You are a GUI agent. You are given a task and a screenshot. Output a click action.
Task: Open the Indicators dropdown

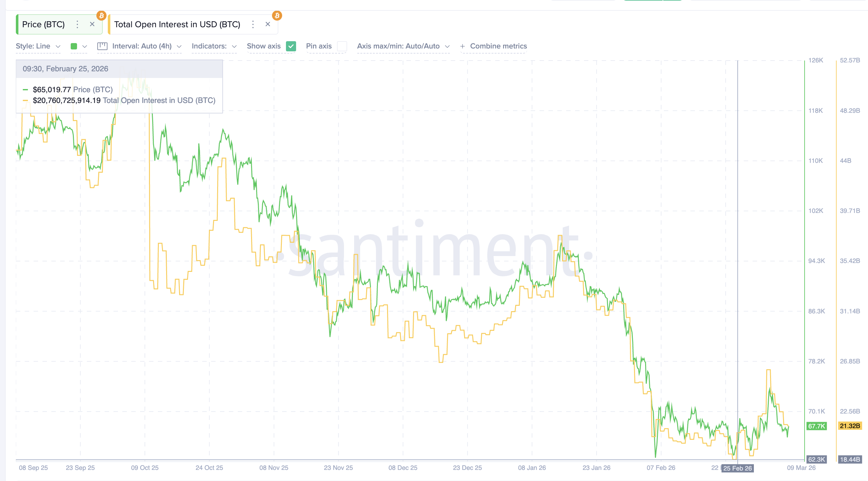point(213,46)
